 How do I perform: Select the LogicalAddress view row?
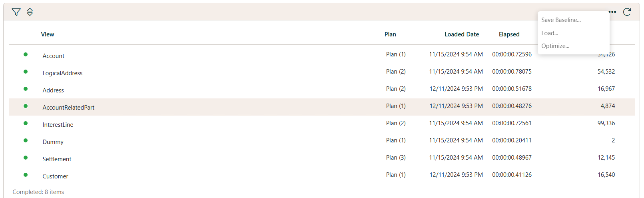[x=62, y=73]
